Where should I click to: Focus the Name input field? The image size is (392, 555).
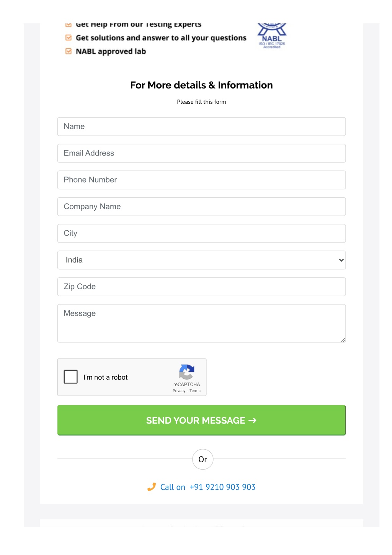pyautogui.click(x=201, y=126)
